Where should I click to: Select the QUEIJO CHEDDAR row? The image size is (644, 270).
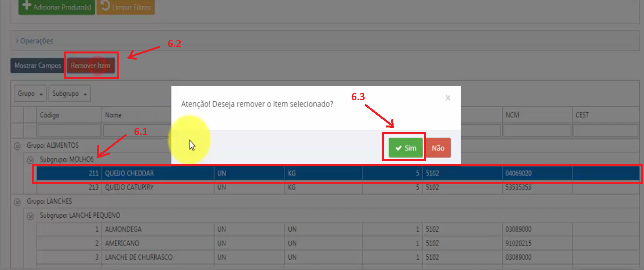pos(338,173)
